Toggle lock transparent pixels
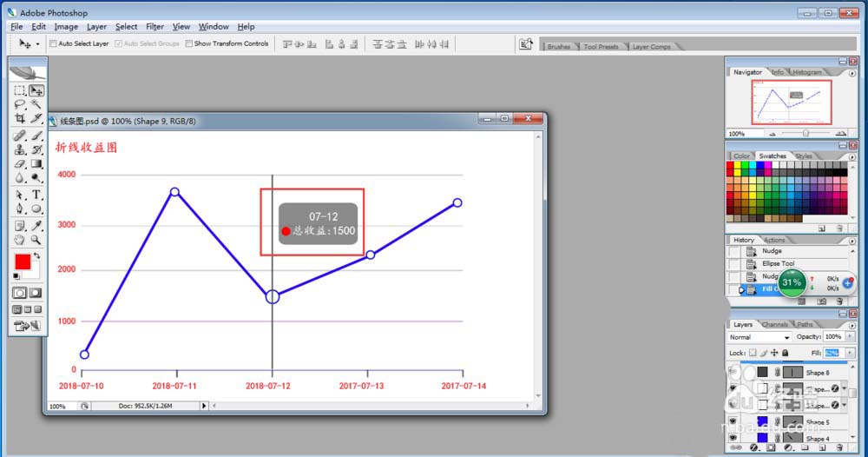 (x=753, y=353)
